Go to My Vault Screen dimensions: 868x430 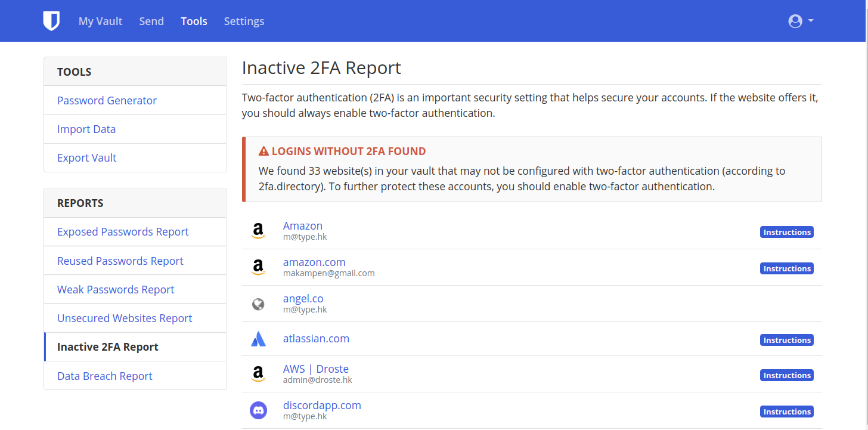100,21
